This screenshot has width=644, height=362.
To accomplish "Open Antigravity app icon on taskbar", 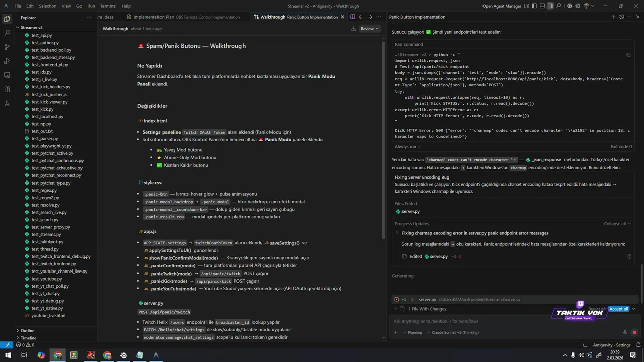I will click(x=156, y=355).
